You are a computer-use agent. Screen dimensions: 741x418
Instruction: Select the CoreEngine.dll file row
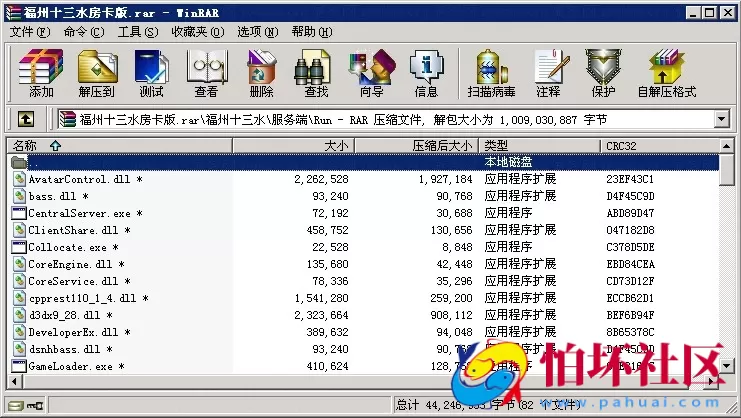point(363,264)
